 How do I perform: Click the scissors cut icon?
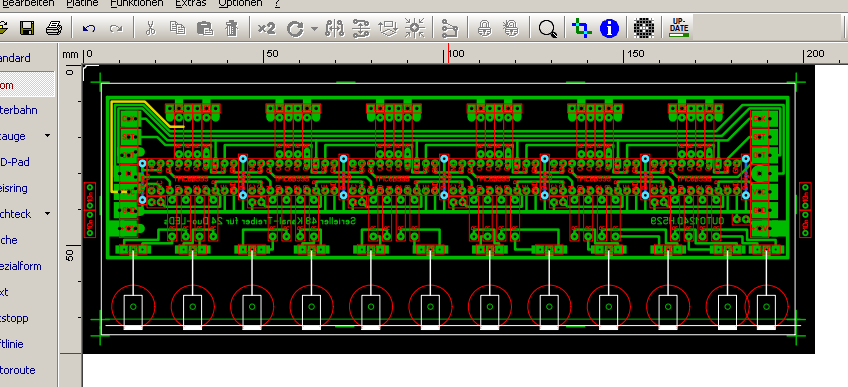[151, 28]
